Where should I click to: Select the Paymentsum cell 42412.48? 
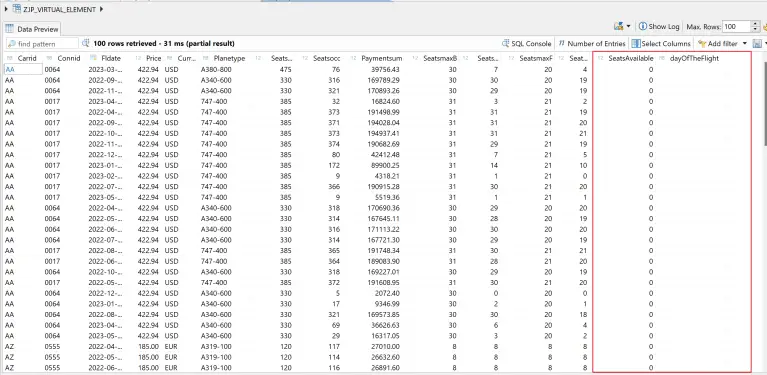pyautogui.click(x=385, y=154)
